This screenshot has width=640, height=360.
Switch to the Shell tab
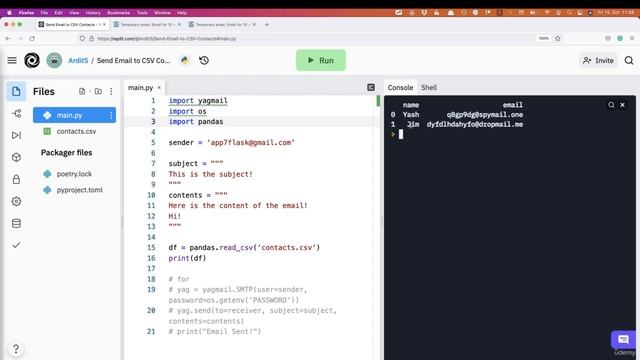pyautogui.click(x=429, y=87)
